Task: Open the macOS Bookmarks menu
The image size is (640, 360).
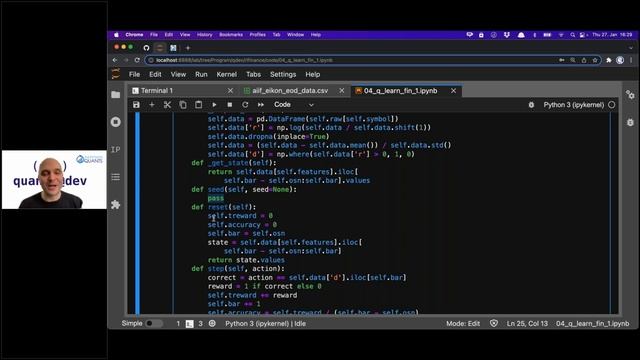Action: point(231,35)
